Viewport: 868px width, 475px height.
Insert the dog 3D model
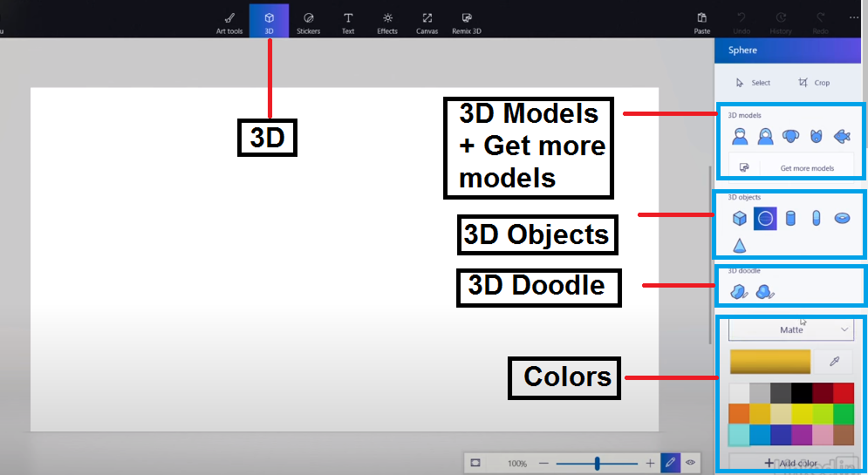(790, 136)
